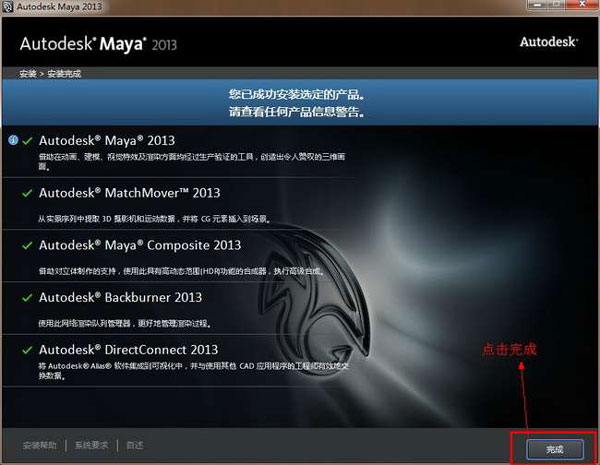Click the checkmark beside Maya Composite 2013
Image resolution: width=600 pixels, height=465 pixels.
pyautogui.click(x=27, y=245)
